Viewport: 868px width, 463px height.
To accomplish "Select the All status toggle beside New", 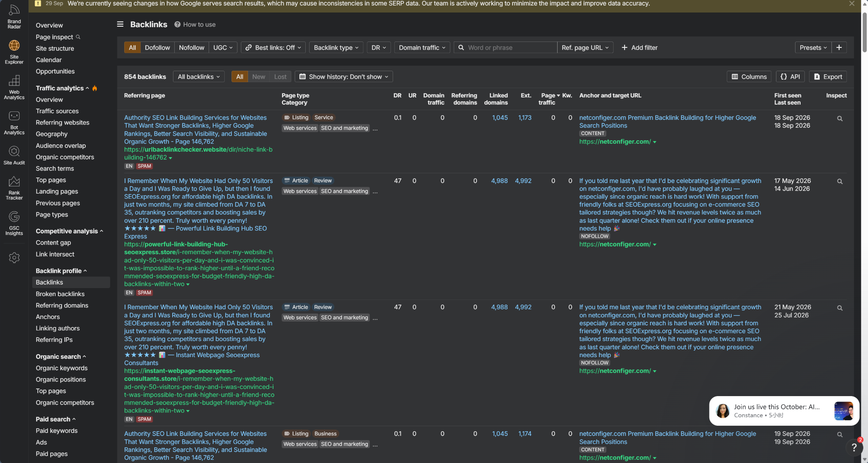I will click(240, 77).
